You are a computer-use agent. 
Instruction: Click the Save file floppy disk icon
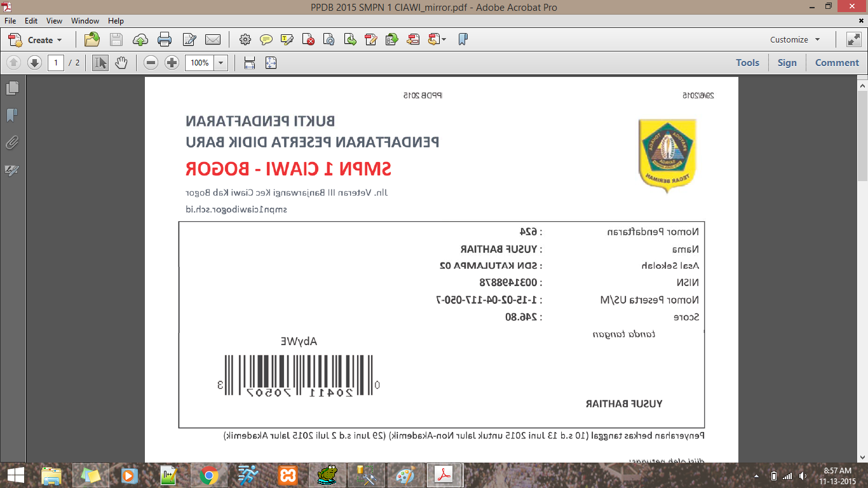pyautogui.click(x=116, y=39)
